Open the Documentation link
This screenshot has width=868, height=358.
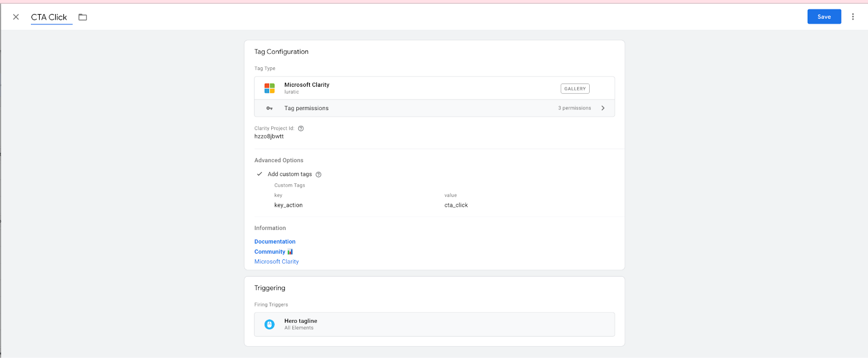click(275, 242)
